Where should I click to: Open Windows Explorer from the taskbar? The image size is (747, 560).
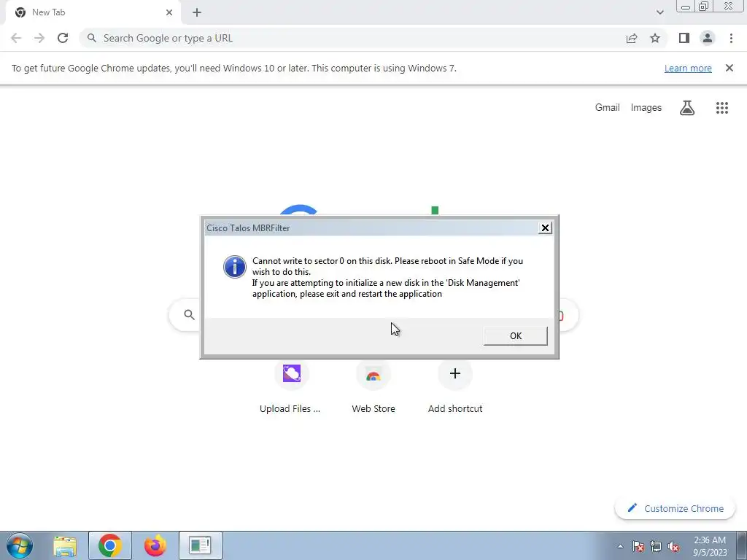[x=65, y=545]
